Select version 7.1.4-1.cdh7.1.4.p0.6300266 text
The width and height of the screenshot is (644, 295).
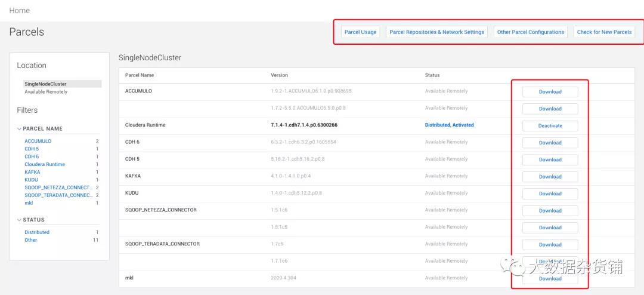tap(304, 125)
